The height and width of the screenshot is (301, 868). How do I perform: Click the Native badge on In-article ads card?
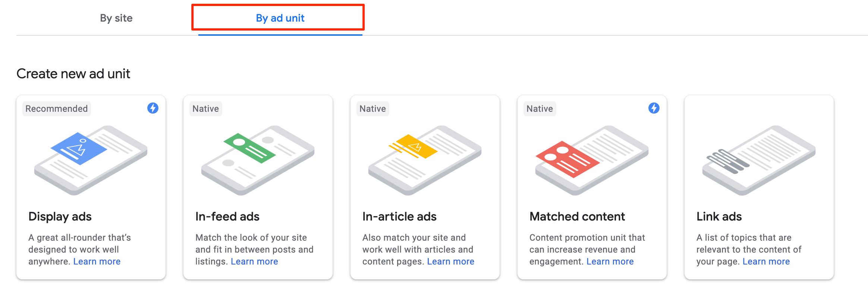[372, 109]
